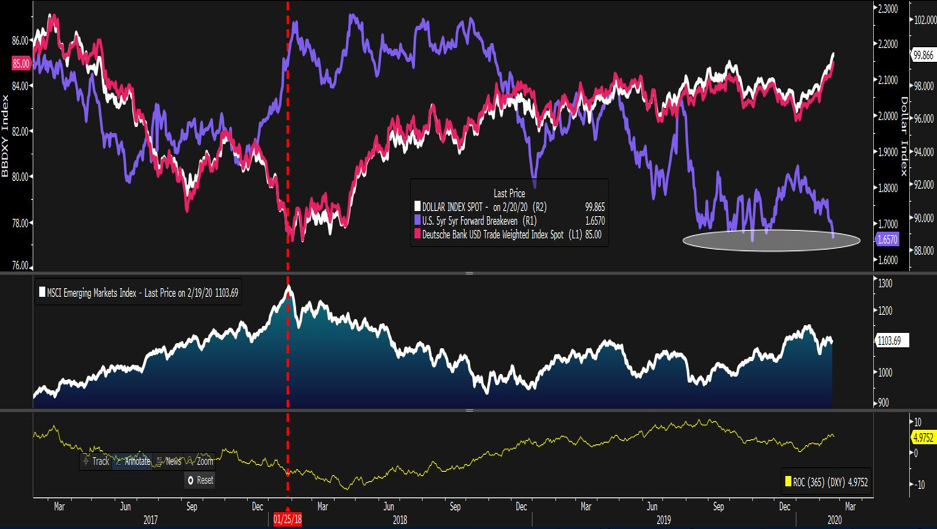
Task: Click the 102.00 Dollar Index axis value
Action: [924, 20]
